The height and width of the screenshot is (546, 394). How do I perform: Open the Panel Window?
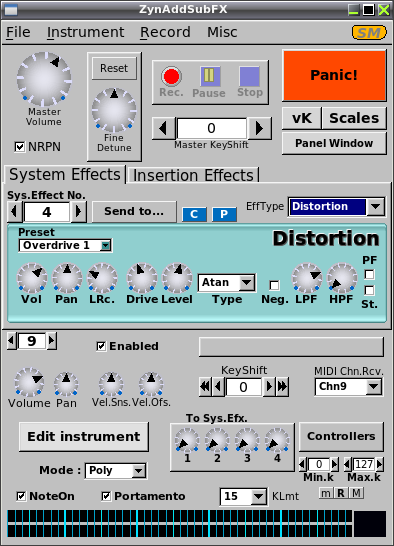[x=334, y=143]
